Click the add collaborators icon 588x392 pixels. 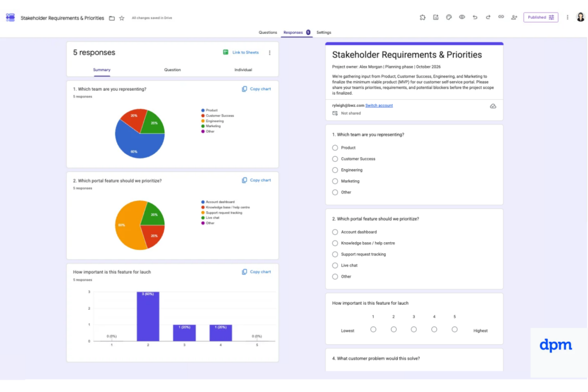514,17
